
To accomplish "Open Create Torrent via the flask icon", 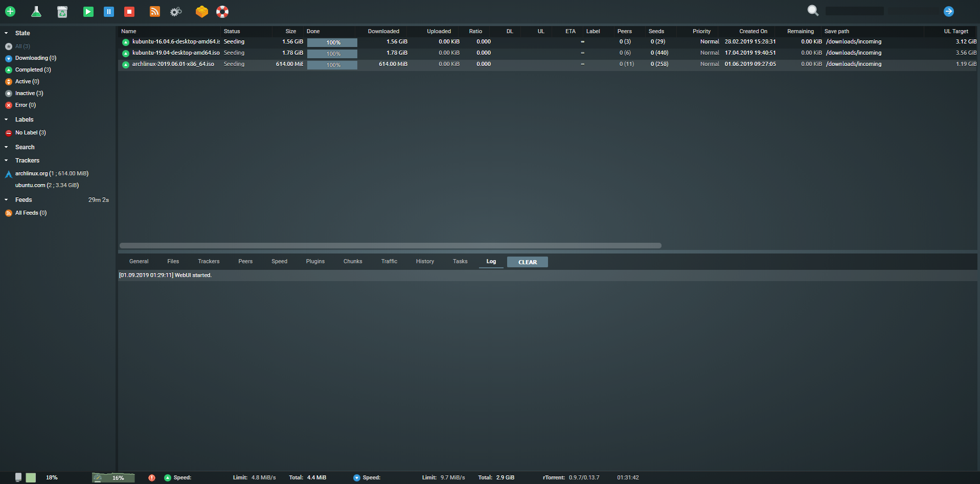I will (36, 11).
